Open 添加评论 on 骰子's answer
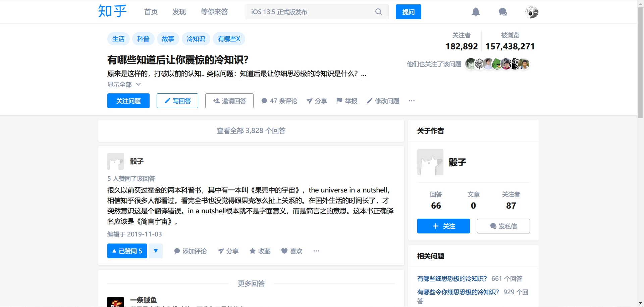The height and width of the screenshot is (307, 644). [x=190, y=251]
